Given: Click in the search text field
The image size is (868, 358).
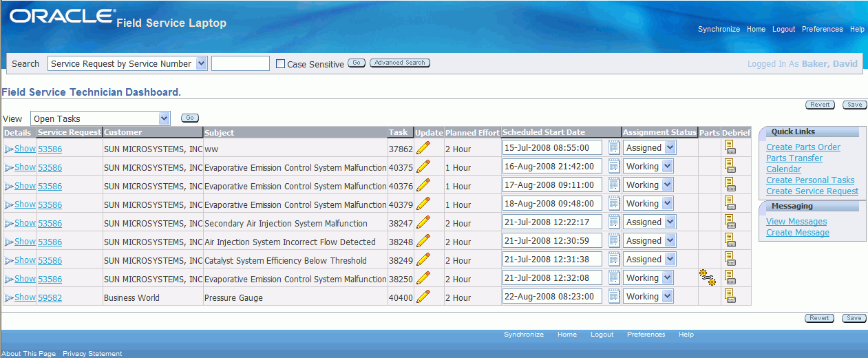Looking at the screenshot, I should pyautogui.click(x=240, y=63).
